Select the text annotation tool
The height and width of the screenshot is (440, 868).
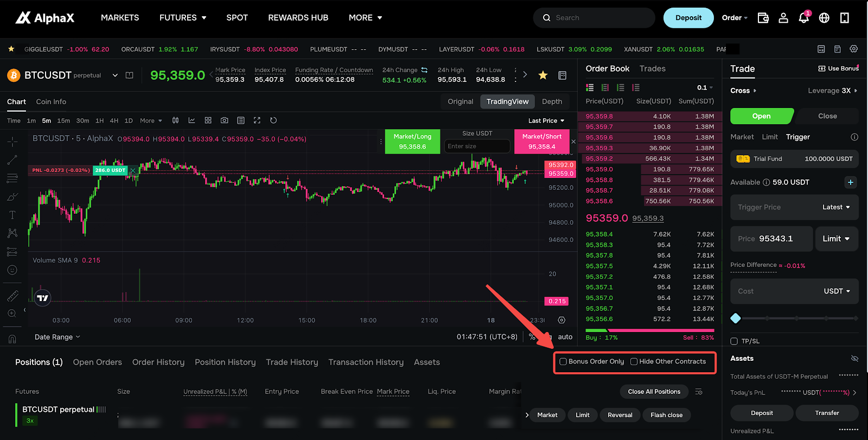tap(12, 215)
